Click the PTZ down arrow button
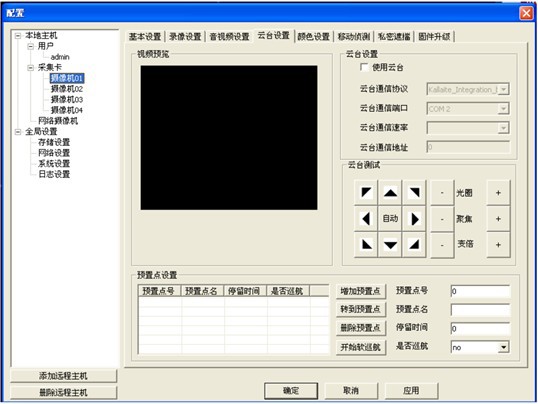This screenshot has height=404, width=538. (390, 245)
